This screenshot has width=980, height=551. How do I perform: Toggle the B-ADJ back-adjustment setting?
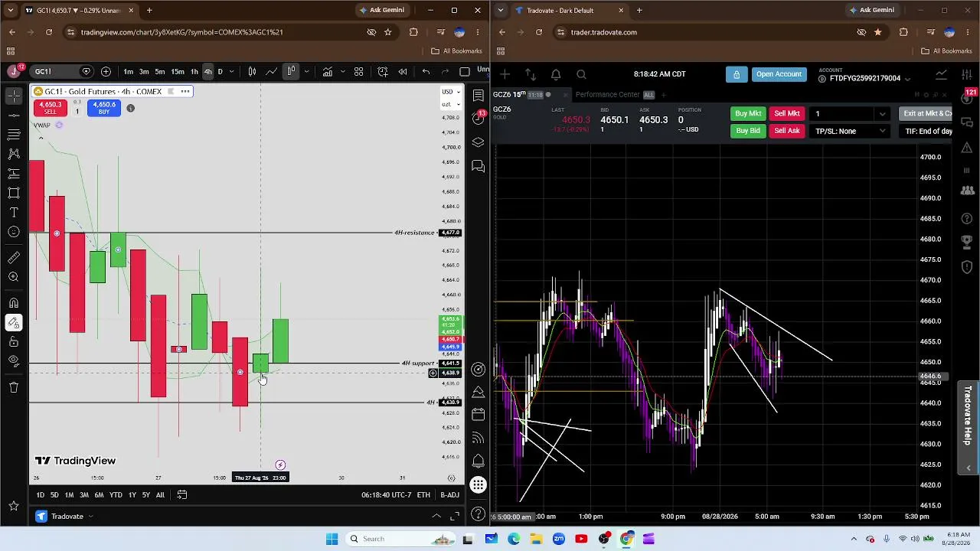pos(449,495)
